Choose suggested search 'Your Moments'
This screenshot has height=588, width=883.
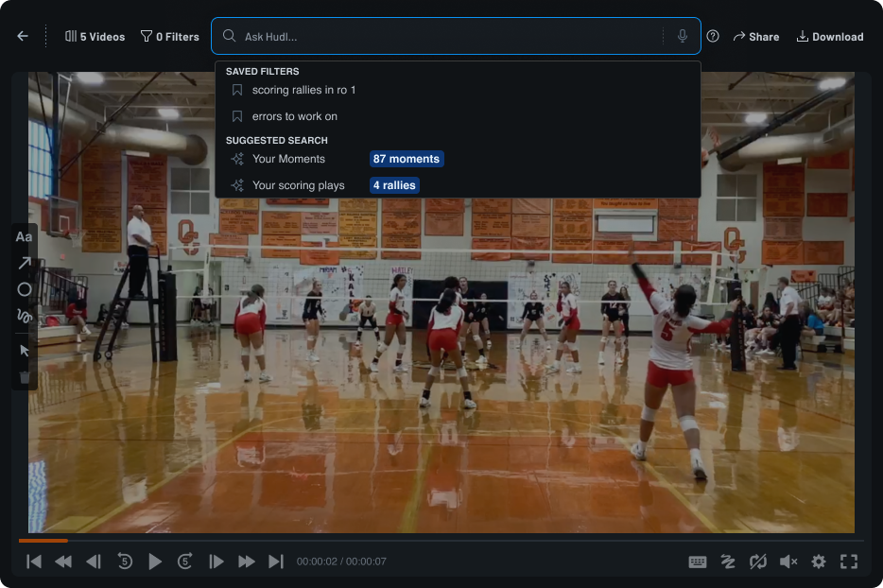[458, 159]
